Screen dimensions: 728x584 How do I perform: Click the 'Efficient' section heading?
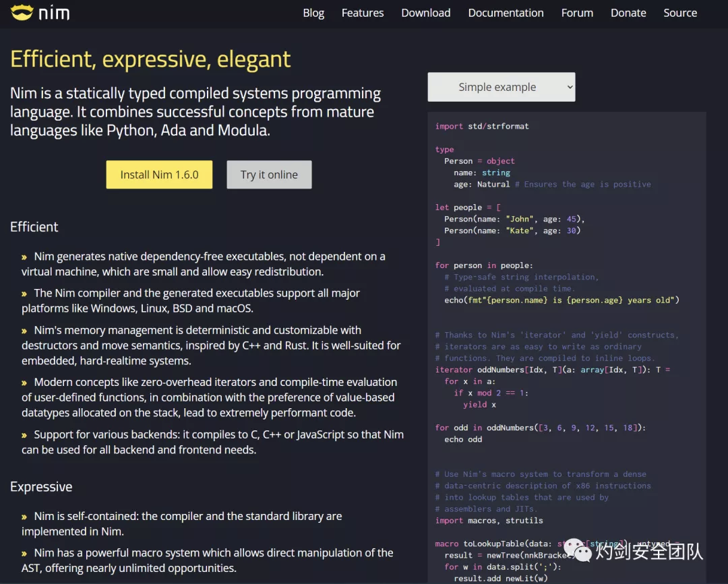pyautogui.click(x=34, y=227)
